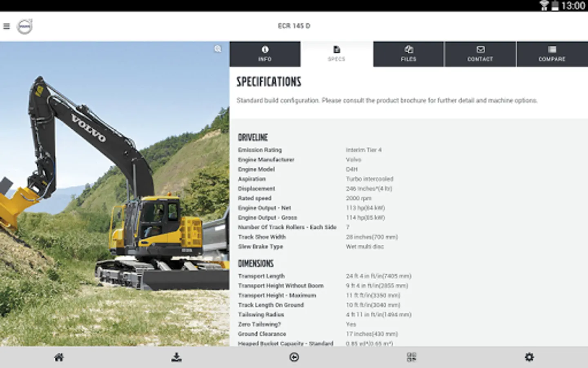Select the DIMENSIONS section heading
The height and width of the screenshot is (368, 588).
[x=256, y=264]
